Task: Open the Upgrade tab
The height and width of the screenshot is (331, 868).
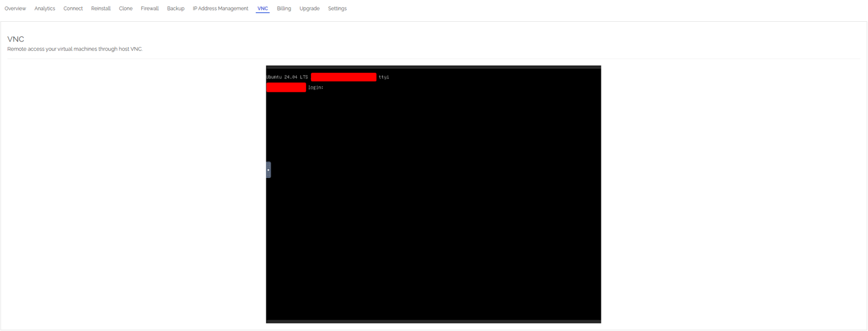Action: point(309,9)
